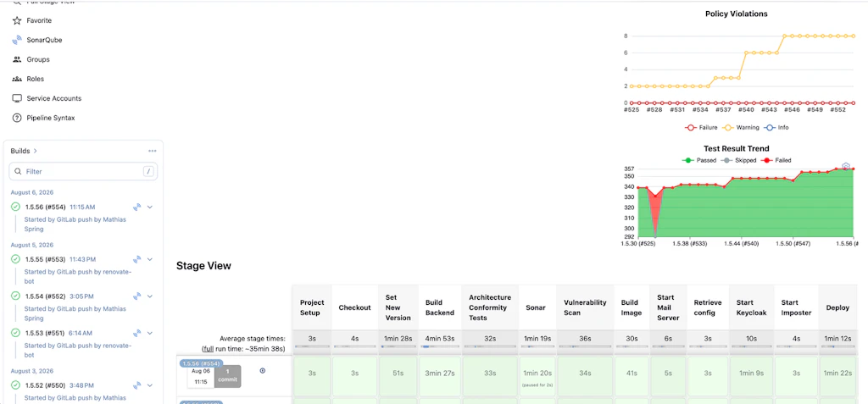Viewport: 868px width, 404px height.
Task: Open the Service Accounts sidebar item
Action: click(x=54, y=98)
